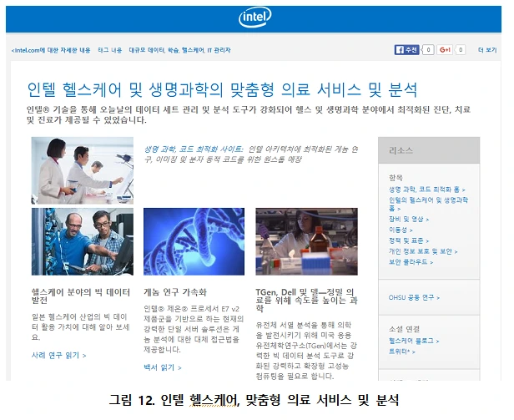Click the 게놈 연구 가속화 heading

[x=175, y=292]
